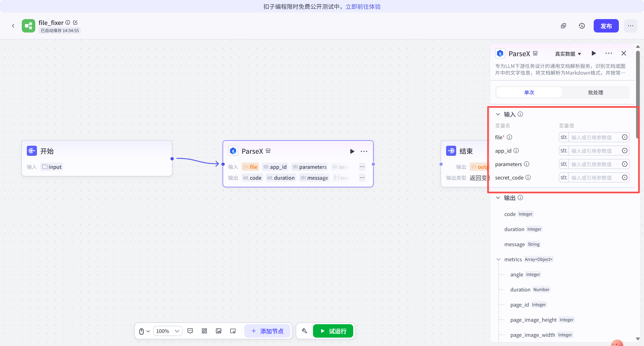Click the debug wrench icon beside 试运行
Viewport: 644px width, 346px height.
click(x=305, y=331)
